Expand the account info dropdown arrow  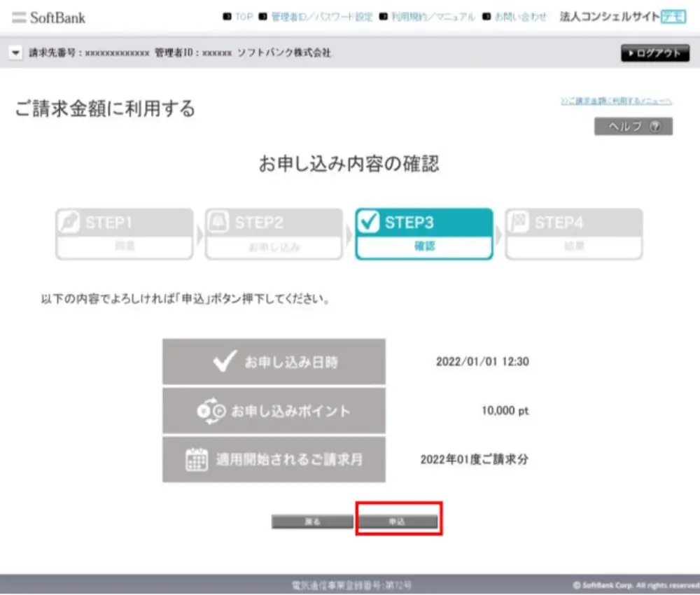[x=15, y=52]
